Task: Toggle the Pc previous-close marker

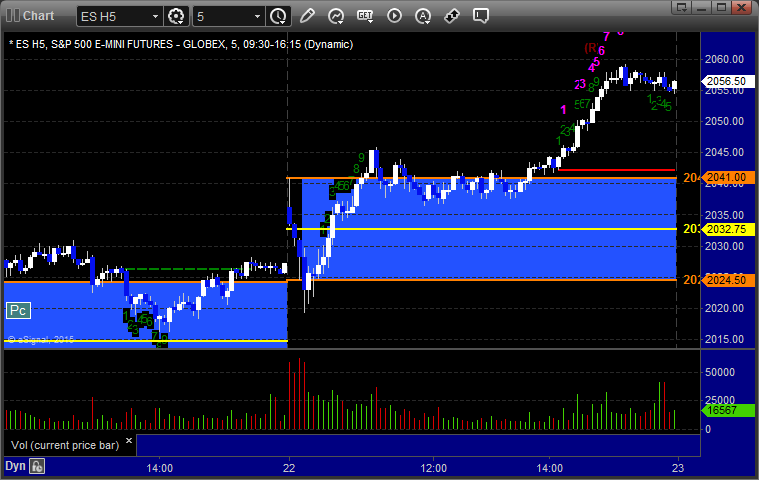Action: click(x=18, y=311)
